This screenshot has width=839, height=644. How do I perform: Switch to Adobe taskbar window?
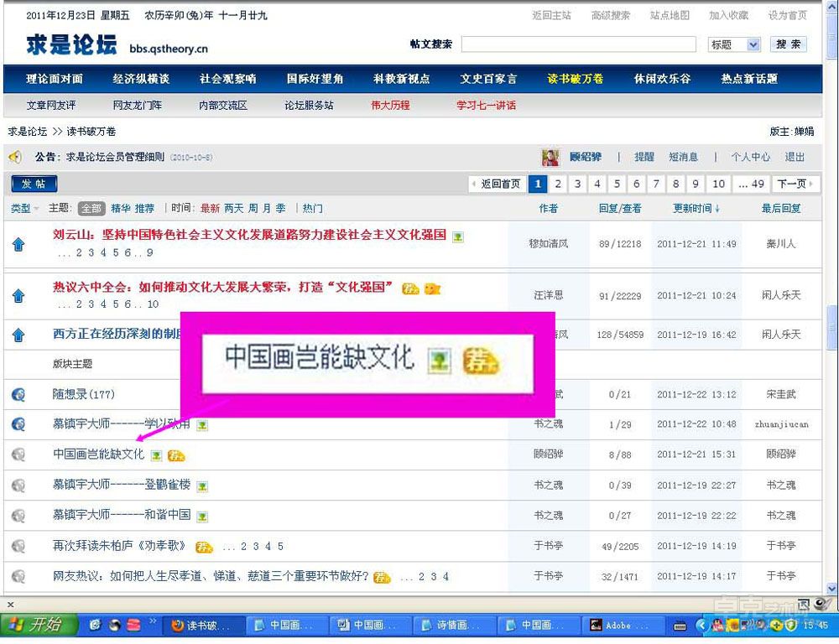tap(623, 625)
